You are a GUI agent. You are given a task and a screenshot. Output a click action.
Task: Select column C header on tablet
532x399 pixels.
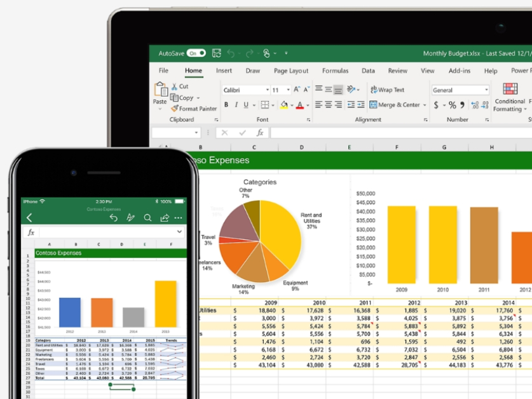[254, 147]
